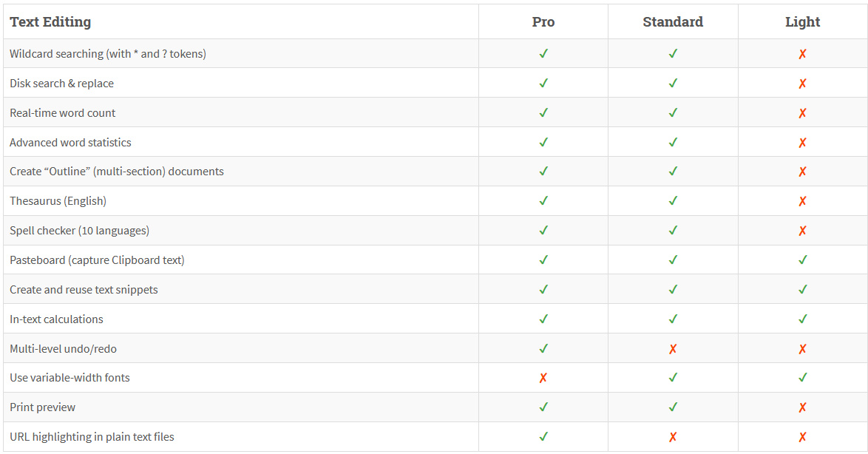Click the Standard column header
The width and height of the screenshot is (868, 454).
click(x=673, y=22)
